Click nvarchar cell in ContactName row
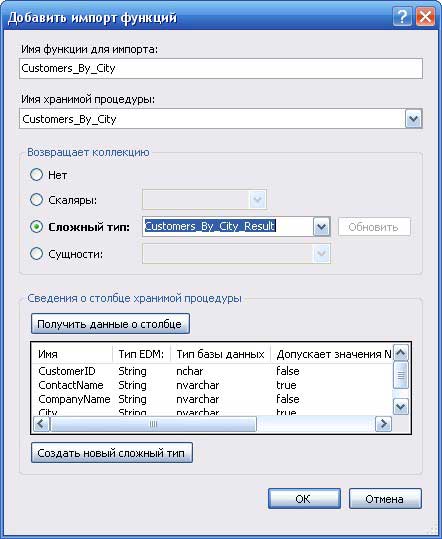Viewport: 442px width, 539px height. [x=198, y=385]
